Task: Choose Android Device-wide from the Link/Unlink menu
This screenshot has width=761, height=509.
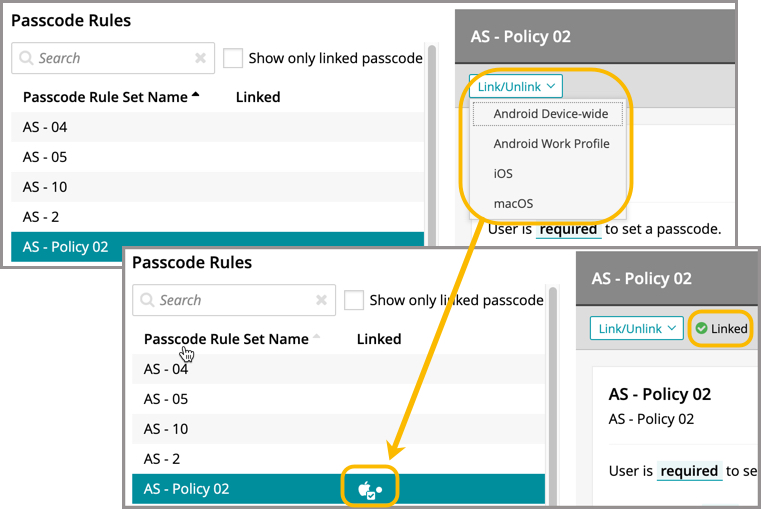Action: click(x=550, y=114)
